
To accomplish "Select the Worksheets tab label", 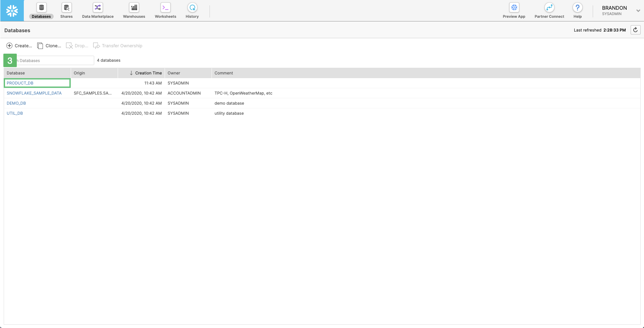I will tap(166, 16).
